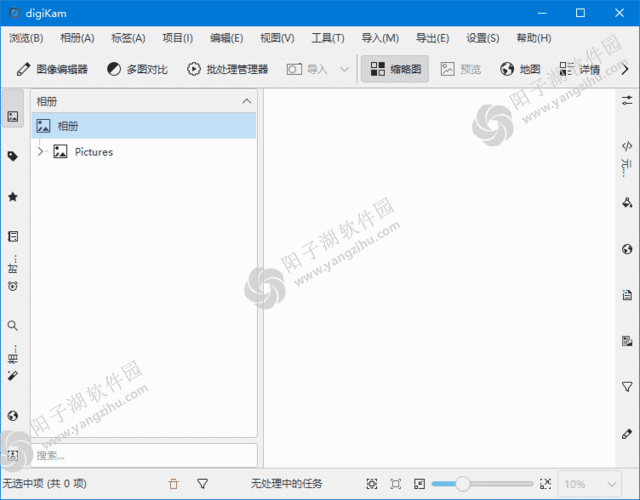
Task: Open the Album (相册) menu
Action: (77, 38)
